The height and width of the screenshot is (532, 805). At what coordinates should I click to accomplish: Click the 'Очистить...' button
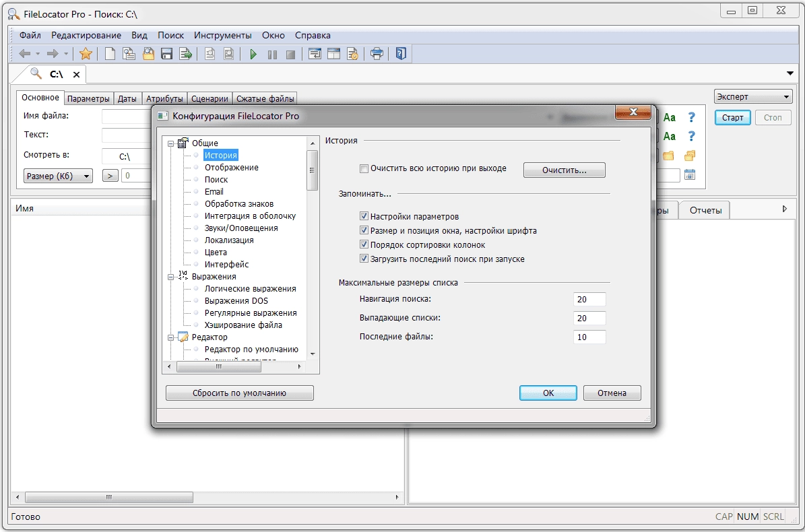565,170
